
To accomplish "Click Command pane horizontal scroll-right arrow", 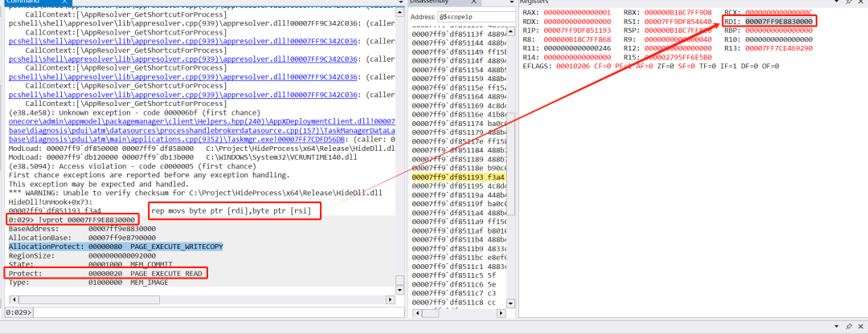I will 391,299.
